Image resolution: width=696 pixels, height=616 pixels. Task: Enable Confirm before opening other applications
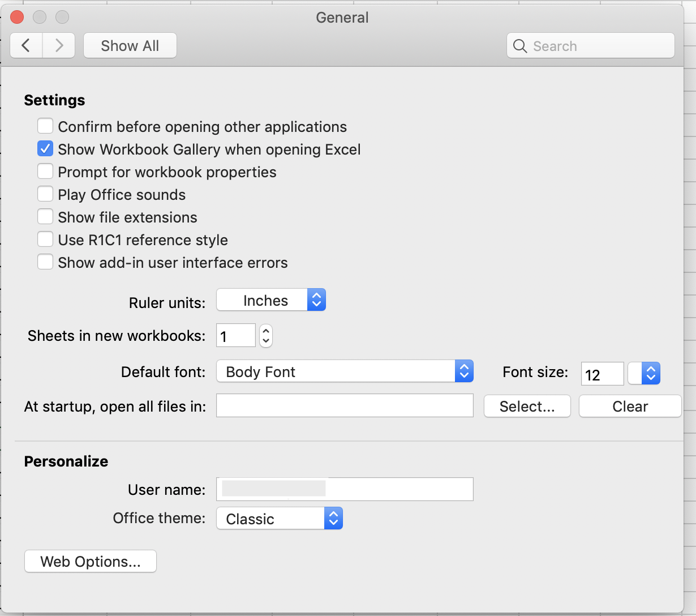[x=45, y=126]
